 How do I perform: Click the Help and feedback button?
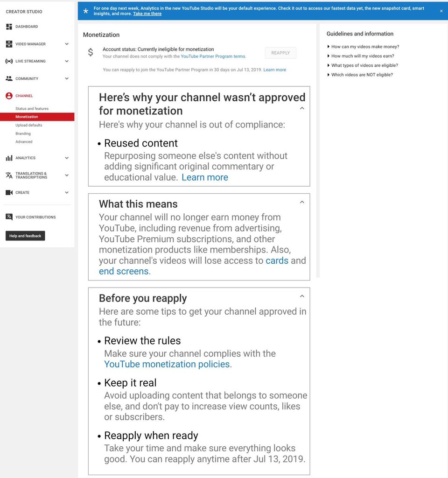coord(25,236)
